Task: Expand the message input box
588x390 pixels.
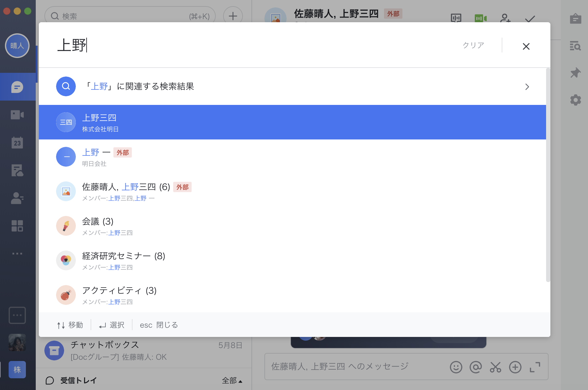Action: point(535,367)
